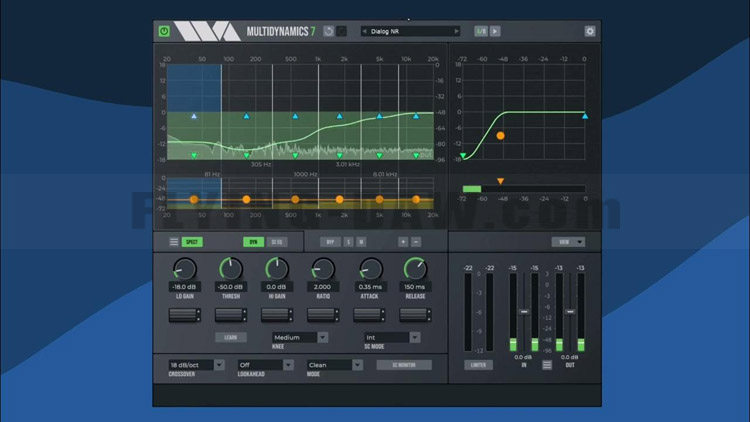Select next preset with right arrow
The image size is (750, 422).
point(456,31)
